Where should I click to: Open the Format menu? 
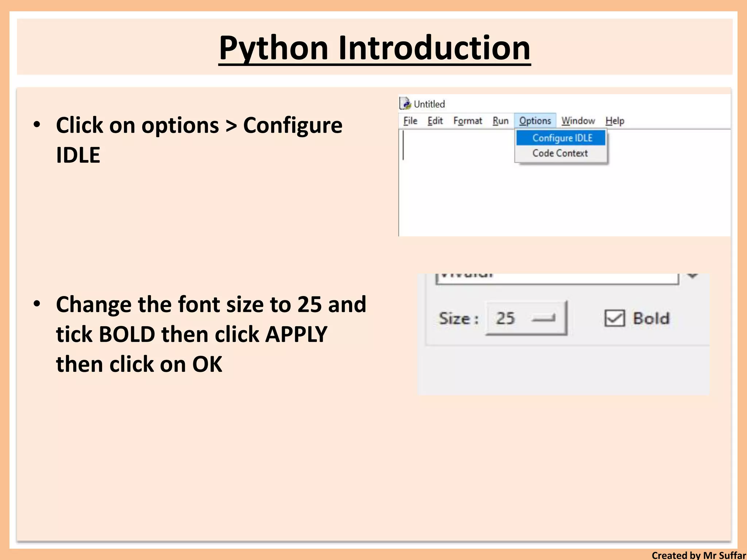point(467,121)
